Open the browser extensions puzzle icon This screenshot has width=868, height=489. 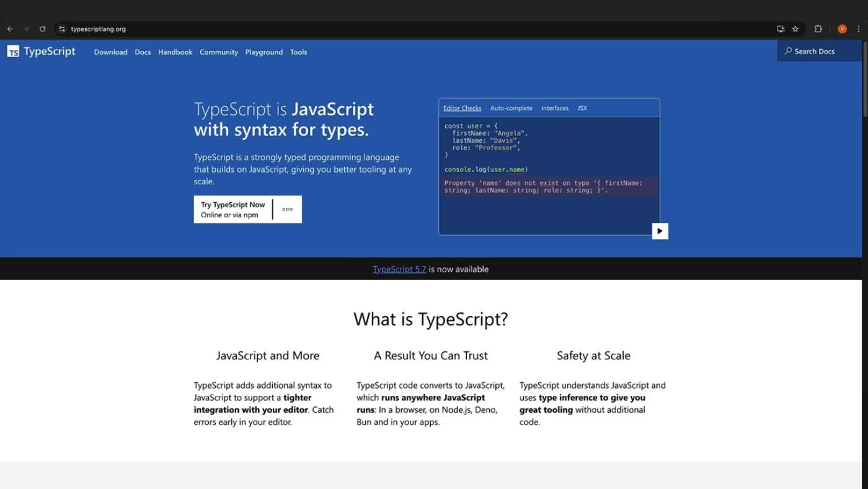click(x=818, y=29)
